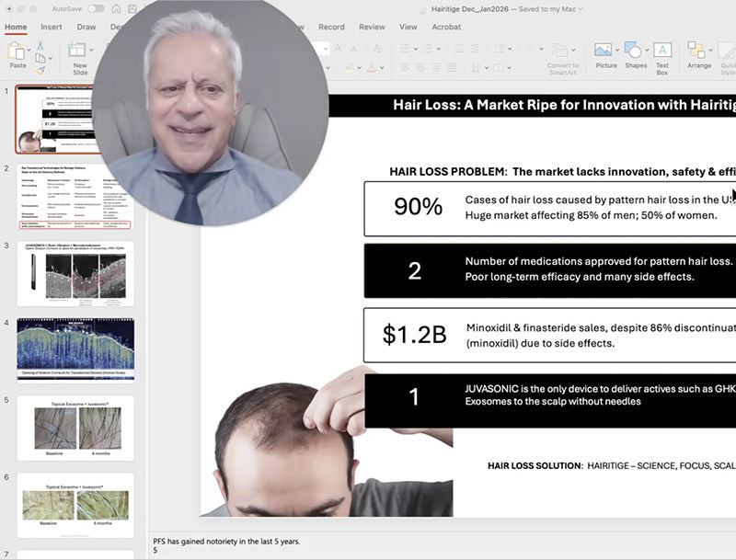Insert a Text Box
Screen dimensions: 736x560
point(663,48)
